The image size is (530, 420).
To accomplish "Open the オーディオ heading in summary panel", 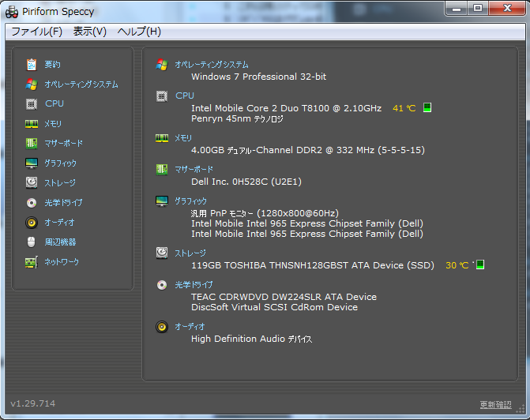I will tap(190, 327).
